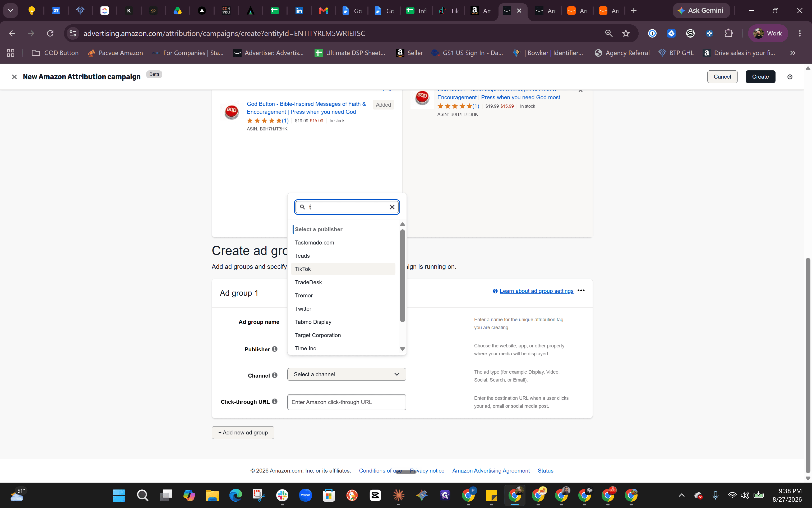The image size is (812, 508).
Task: Click the Click-through URL input field
Action: (347, 402)
